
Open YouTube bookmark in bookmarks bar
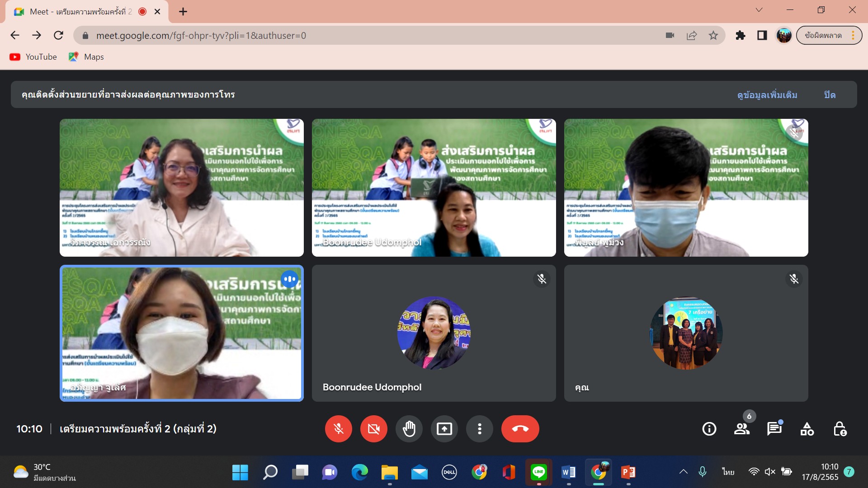coord(33,57)
